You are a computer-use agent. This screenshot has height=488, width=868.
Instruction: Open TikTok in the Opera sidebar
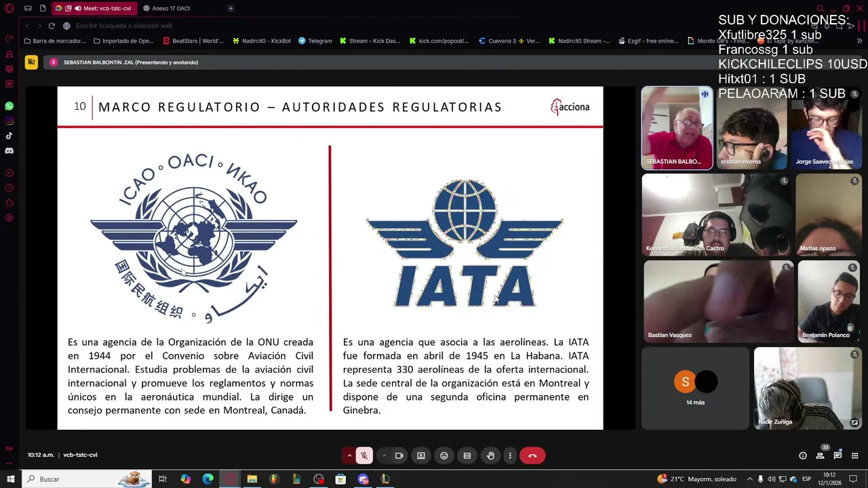[9, 136]
